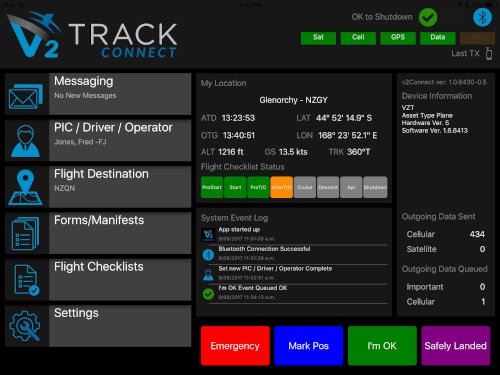
Task: Tap the Glenorchy - NZGY location text
Action: coord(293,100)
